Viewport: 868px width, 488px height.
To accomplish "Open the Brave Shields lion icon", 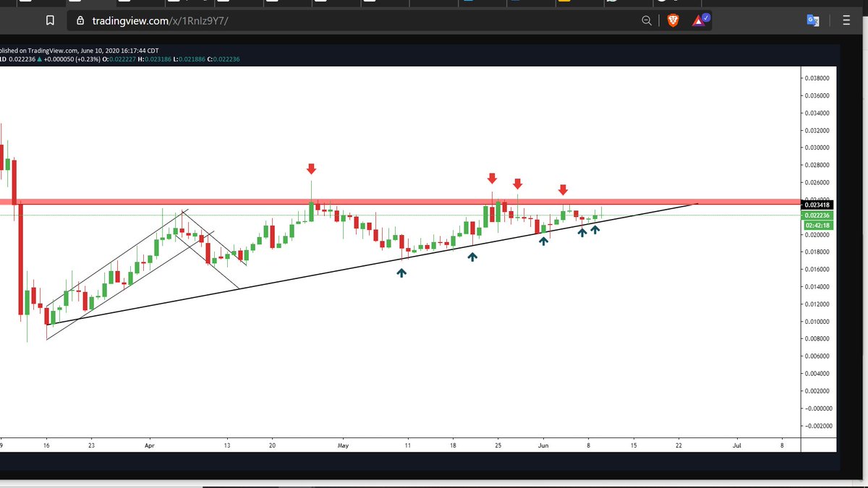I will 673,21.
